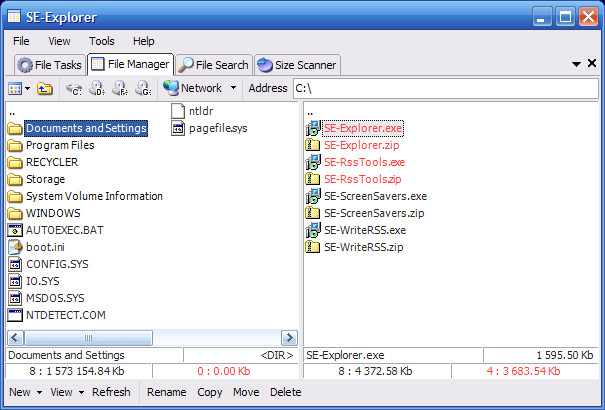Click the SE-Explorer.exe installer icon
Viewport: 605px width, 410px height.
coord(313,128)
